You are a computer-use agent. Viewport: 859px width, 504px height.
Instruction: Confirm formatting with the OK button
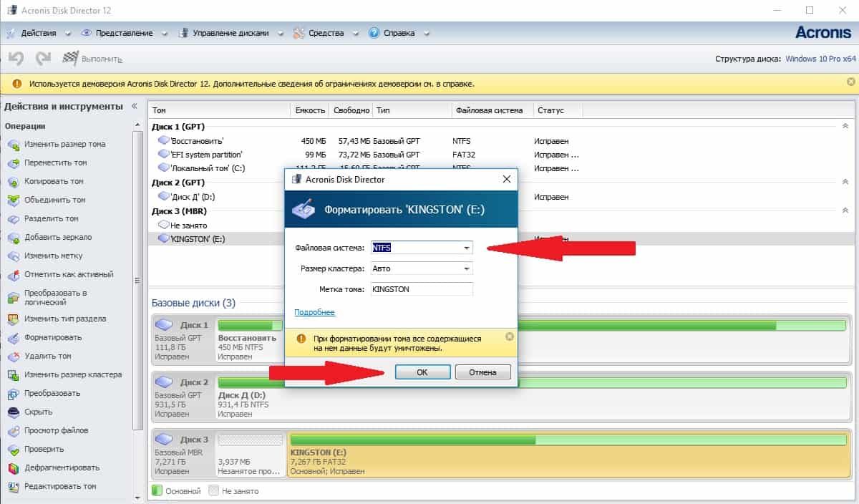tap(422, 372)
